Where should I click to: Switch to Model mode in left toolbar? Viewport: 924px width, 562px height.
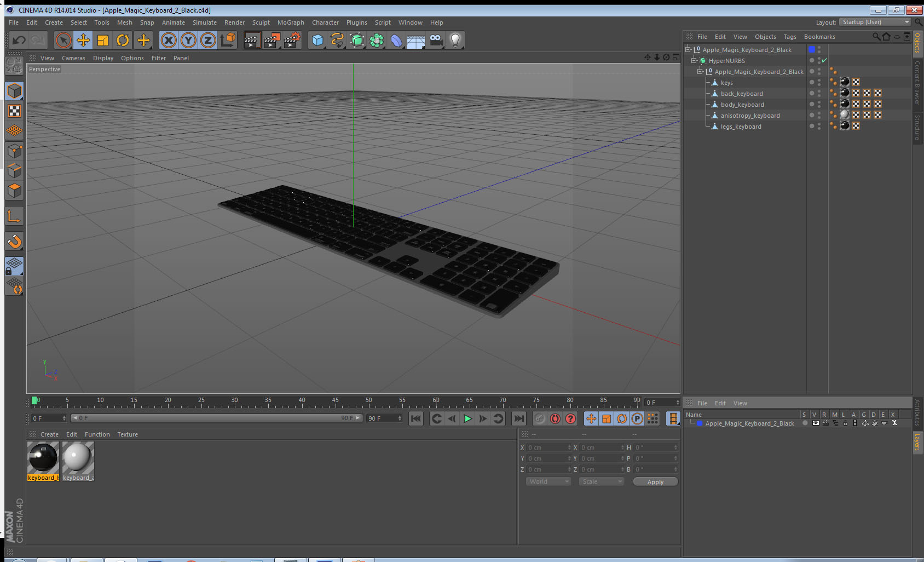tap(14, 91)
